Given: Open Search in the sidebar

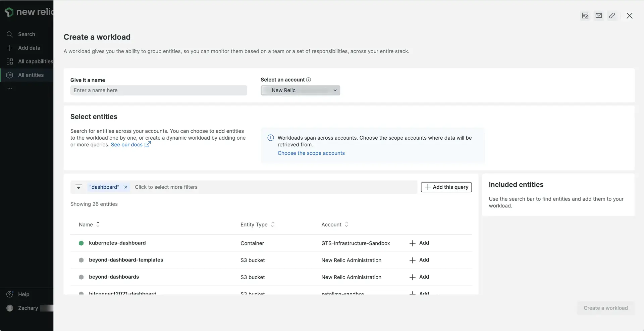Looking at the screenshot, I should coord(26,34).
